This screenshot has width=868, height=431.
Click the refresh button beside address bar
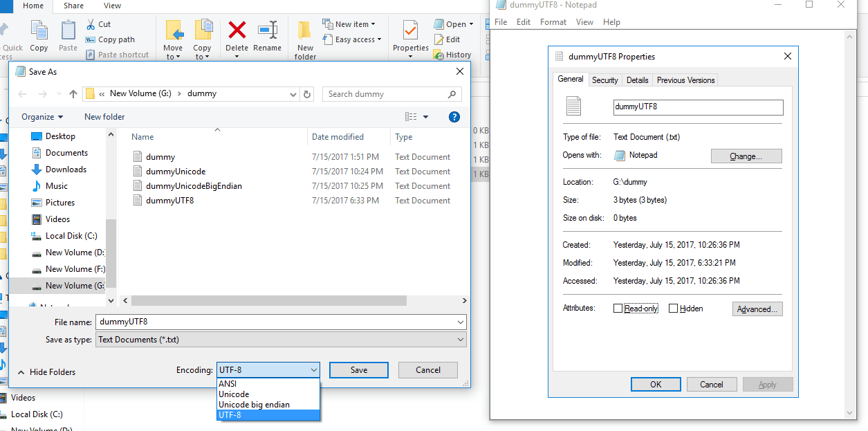308,94
